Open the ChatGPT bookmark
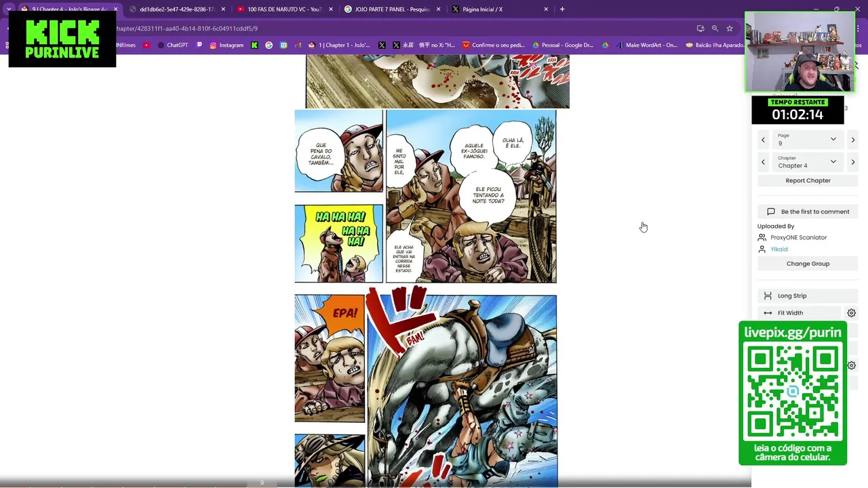Viewport: 868px width, 488px height. pyautogui.click(x=173, y=45)
